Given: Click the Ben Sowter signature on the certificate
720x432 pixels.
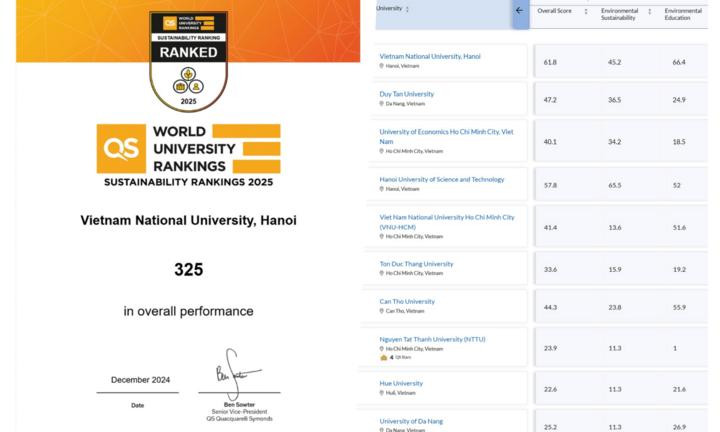Looking at the screenshot, I should point(238,373).
